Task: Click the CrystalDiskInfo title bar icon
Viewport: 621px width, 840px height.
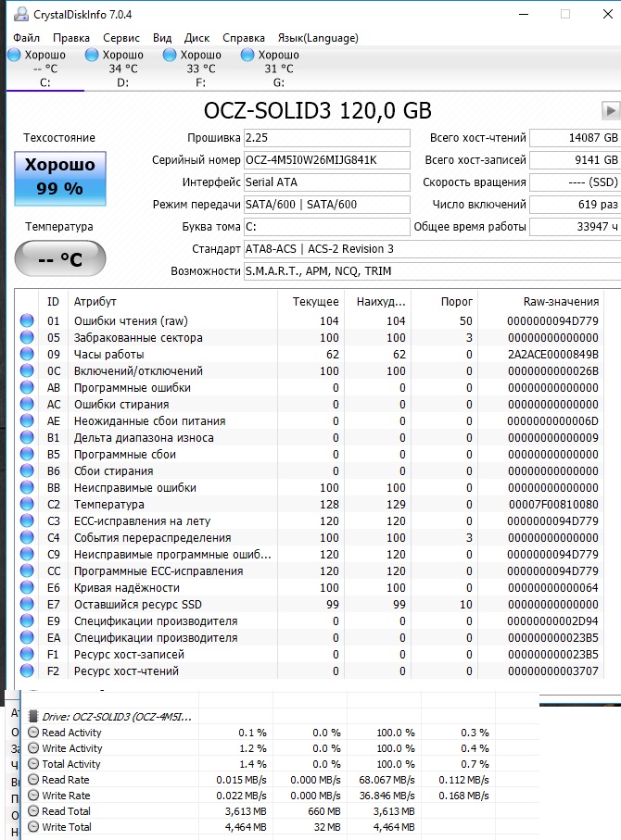Action: [21, 15]
